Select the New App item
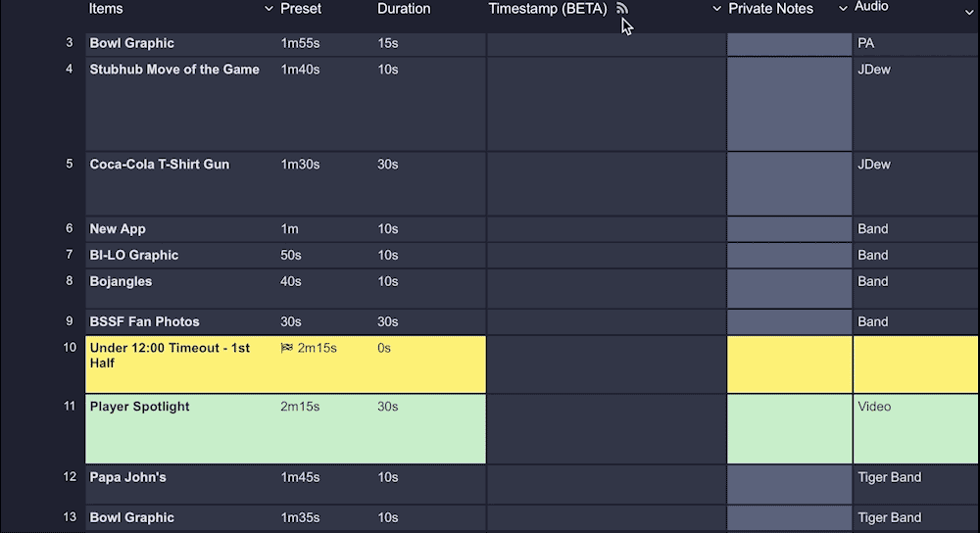This screenshot has width=980, height=533. 118,228
